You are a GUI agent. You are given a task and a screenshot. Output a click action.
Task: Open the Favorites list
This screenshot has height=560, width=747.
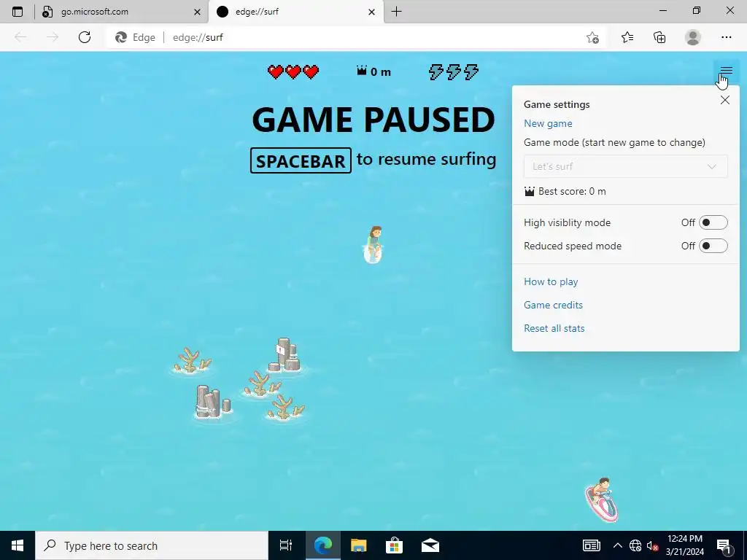pyautogui.click(x=627, y=37)
